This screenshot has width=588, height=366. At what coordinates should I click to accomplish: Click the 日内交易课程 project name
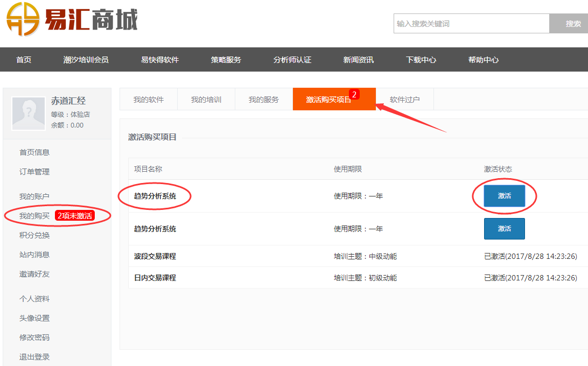coord(155,278)
